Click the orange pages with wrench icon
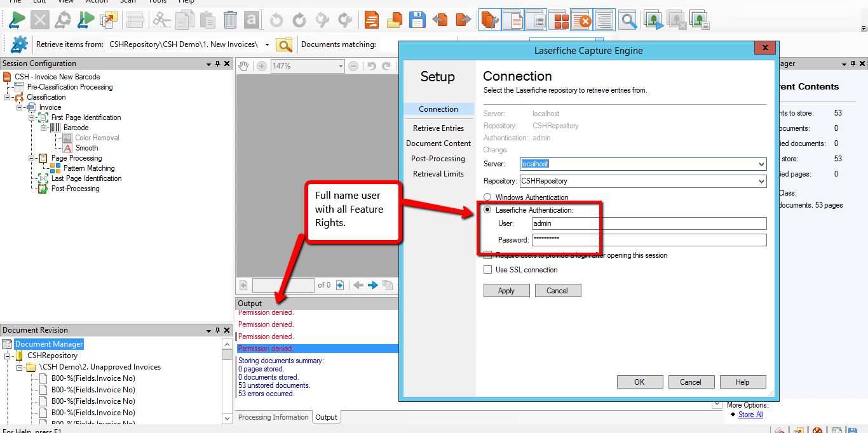Screen dimensions: 868x433 click(489, 20)
